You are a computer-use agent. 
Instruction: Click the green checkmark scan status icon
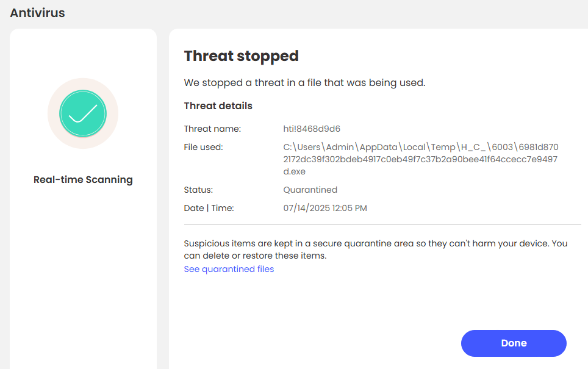click(83, 113)
